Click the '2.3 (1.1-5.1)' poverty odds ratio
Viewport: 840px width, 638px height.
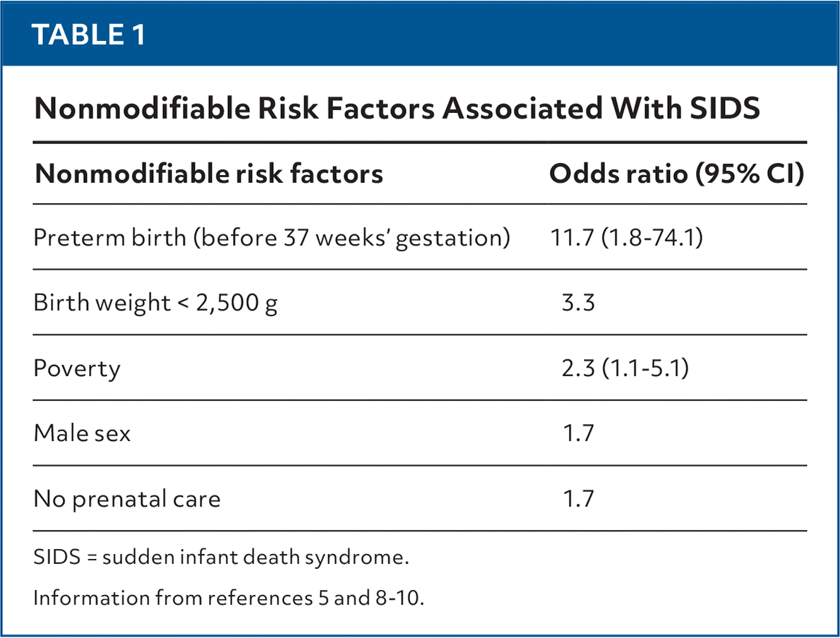click(x=623, y=368)
